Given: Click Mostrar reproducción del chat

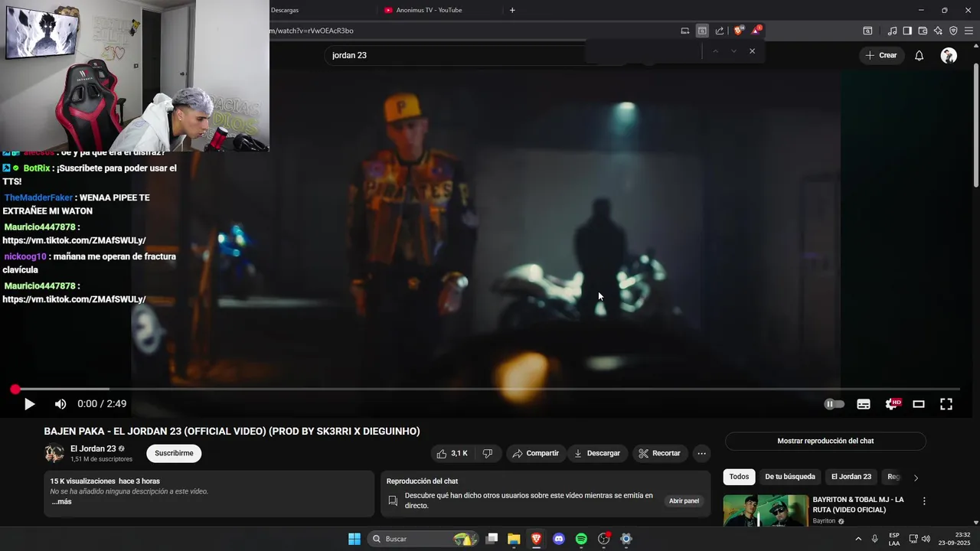Looking at the screenshot, I should (825, 441).
